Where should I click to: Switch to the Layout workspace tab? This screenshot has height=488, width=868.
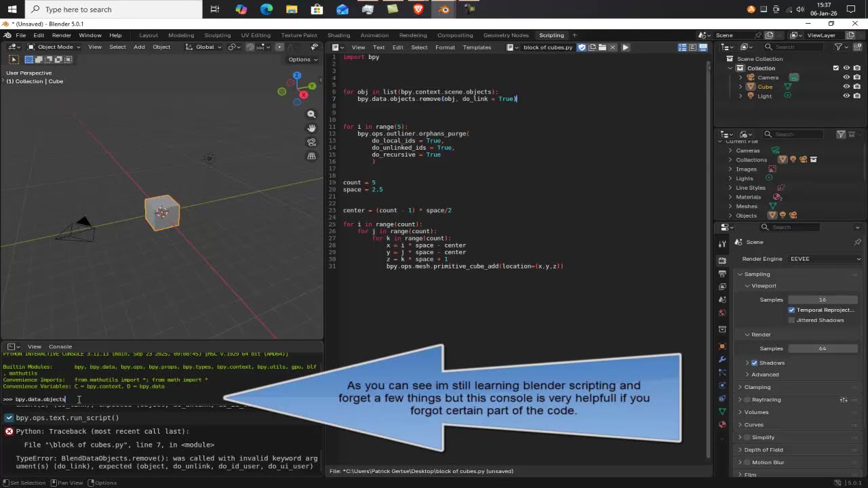tap(149, 35)
